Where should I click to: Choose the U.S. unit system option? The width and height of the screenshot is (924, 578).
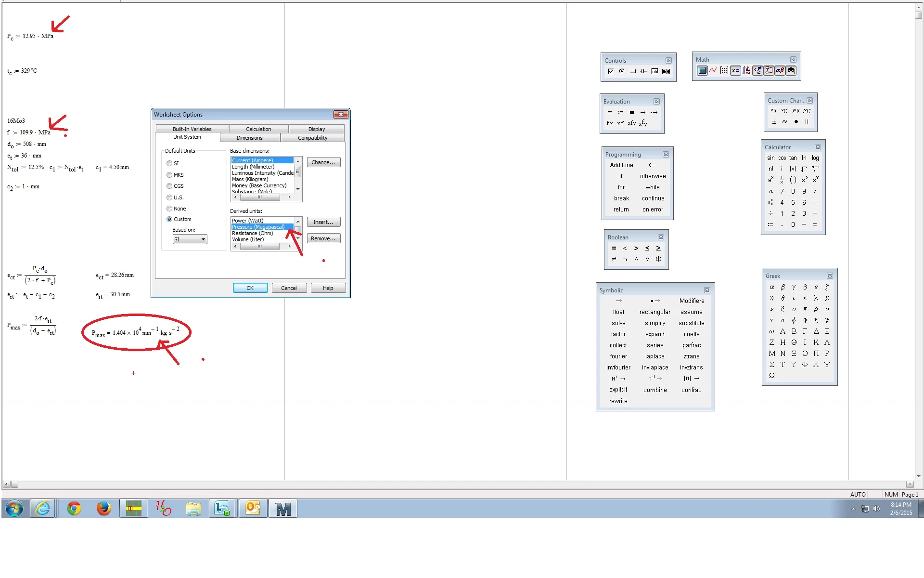pyautogui.click(x=169, y=197)
